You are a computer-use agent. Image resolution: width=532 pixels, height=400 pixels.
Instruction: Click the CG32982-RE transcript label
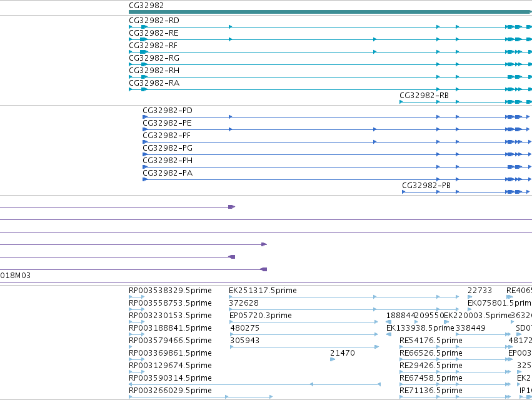154,33
